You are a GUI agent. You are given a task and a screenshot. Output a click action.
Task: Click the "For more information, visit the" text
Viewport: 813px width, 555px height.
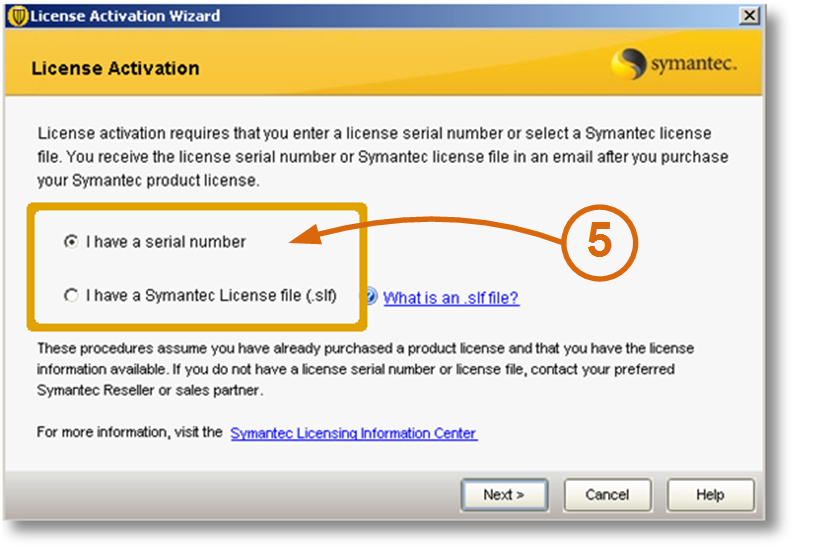coord(130,433)
